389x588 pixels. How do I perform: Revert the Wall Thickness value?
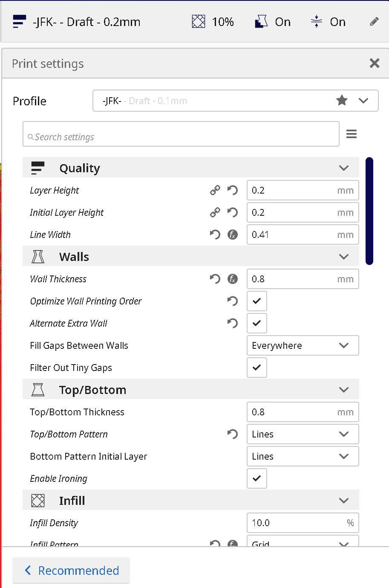click(x=215, y=279)
